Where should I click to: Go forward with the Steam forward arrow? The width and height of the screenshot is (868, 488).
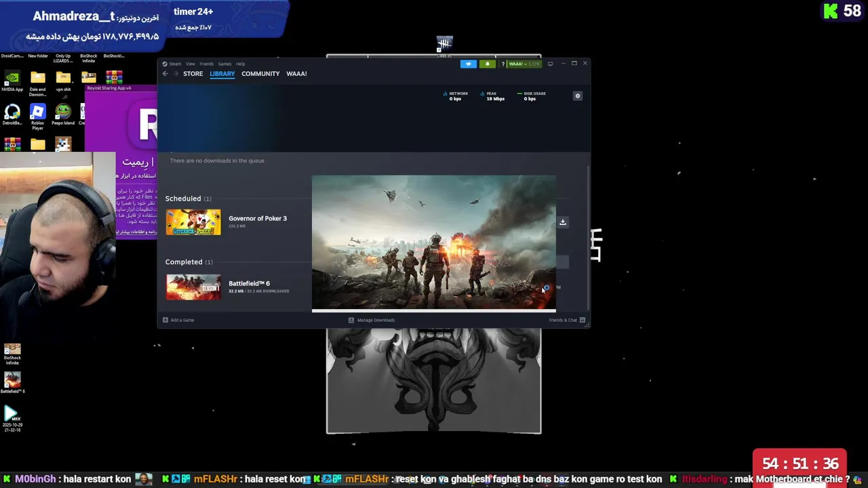[176, 74]
